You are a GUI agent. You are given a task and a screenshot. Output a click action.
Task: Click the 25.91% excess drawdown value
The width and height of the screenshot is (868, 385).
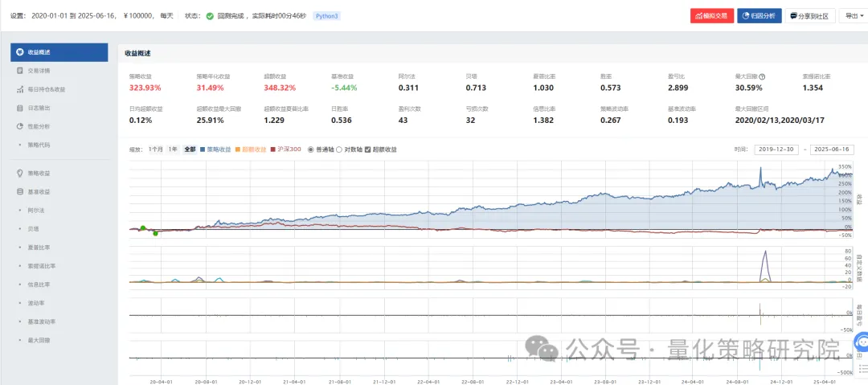(211, 120)
